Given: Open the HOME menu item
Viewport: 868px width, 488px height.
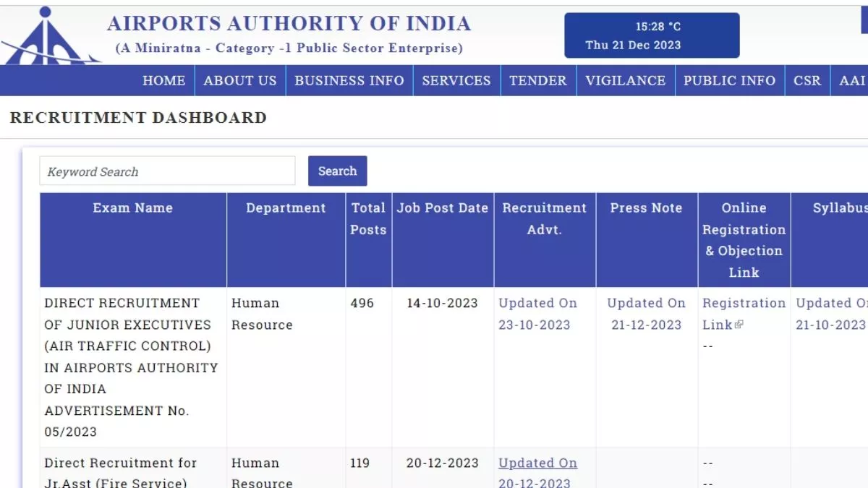Looking at the screenshot, I should (x=163, y=81).
